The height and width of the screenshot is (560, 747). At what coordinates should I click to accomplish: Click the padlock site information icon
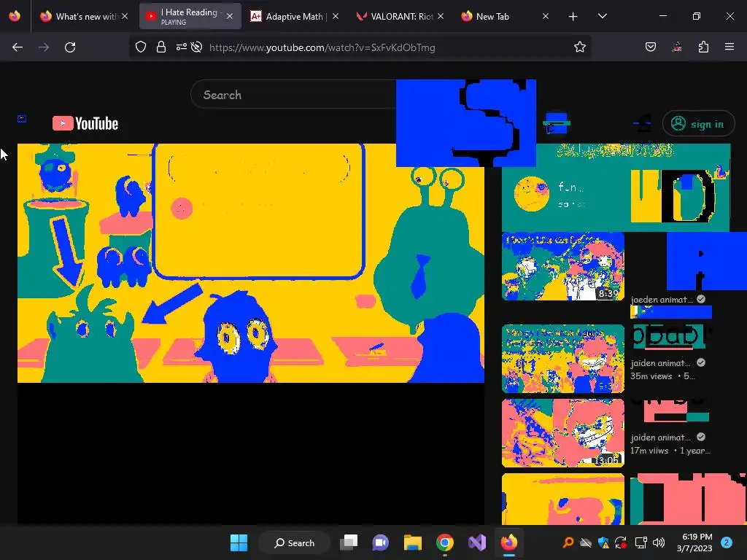pyautogui.click(x=161, y=47)
